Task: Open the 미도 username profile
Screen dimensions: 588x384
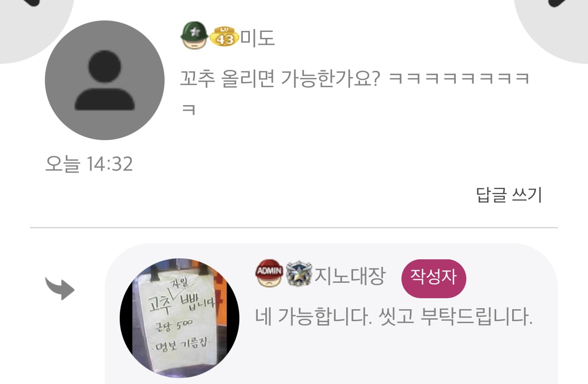Action: [x=257, y=38]
